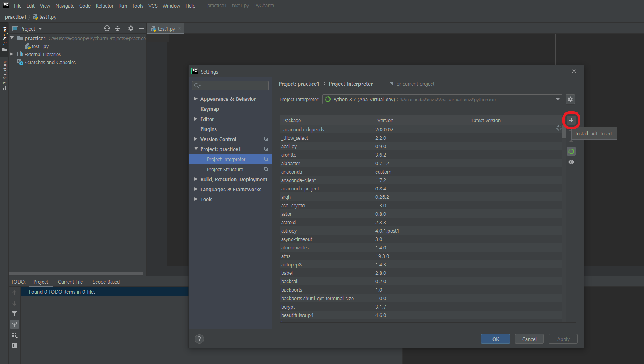Expand the Editor settings node
644x364 pixels.
tap(196, 119)
